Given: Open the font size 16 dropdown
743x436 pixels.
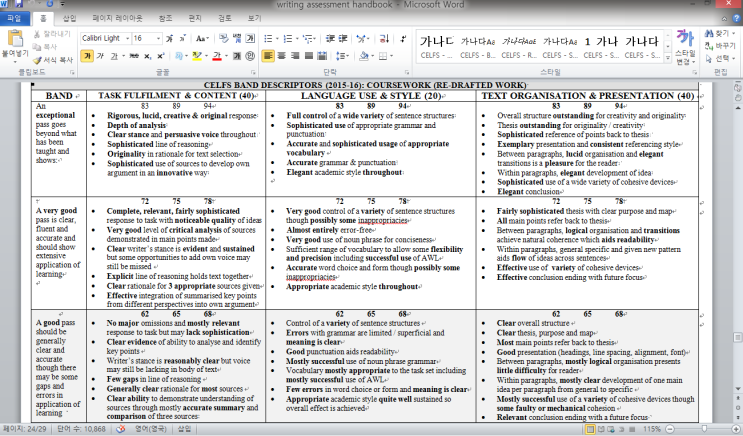Looking at the screenshot, I should tap(158, 38).
